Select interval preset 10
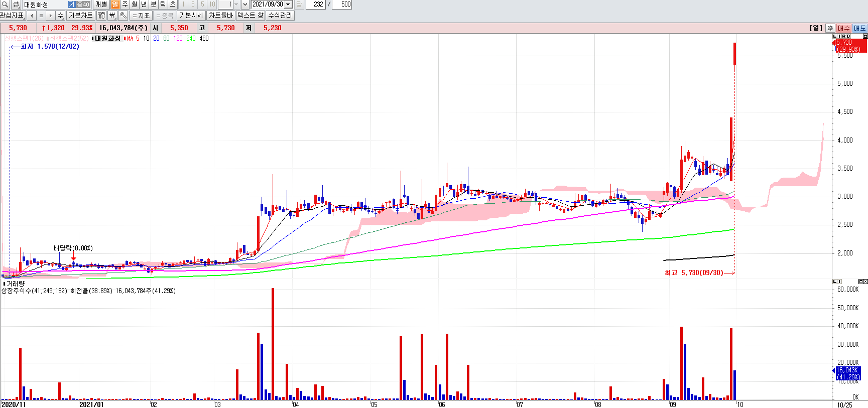Screen dimensions: 868x408 (x=212, y=5)
